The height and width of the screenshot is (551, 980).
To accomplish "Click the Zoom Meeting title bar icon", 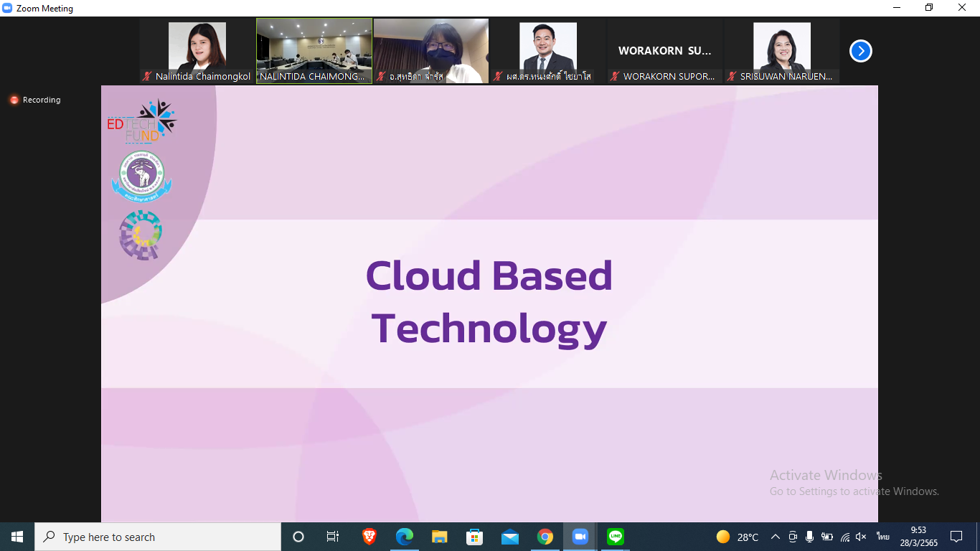I will 8,9.
